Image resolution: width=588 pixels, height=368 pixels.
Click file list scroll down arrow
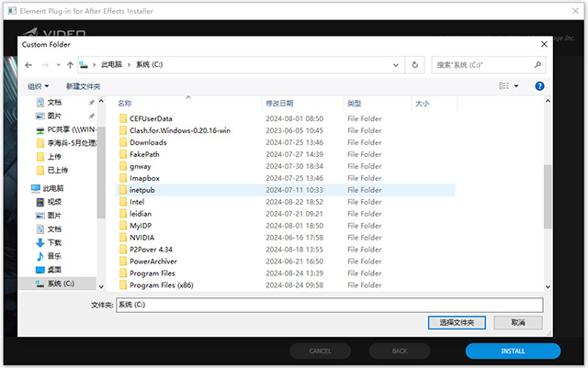pyautogui.click(x=548, y=287)
